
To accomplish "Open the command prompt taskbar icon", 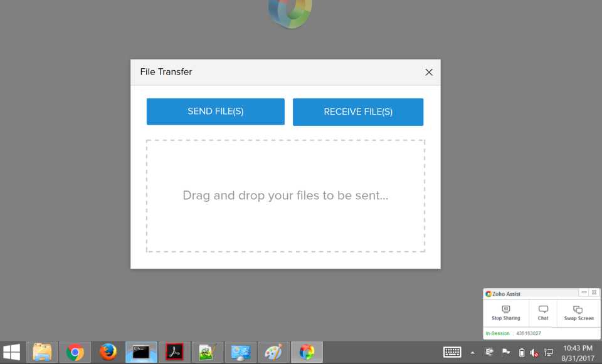I will click(141, 351).
